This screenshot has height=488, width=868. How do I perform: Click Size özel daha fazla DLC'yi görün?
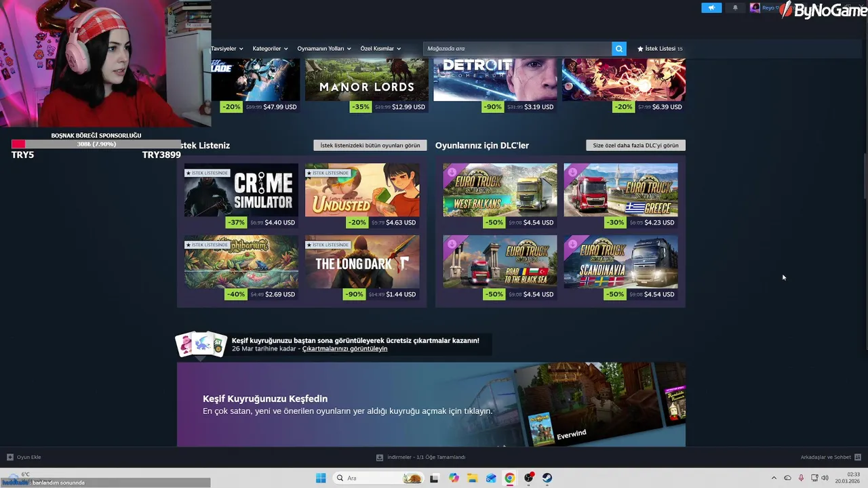coord(635,145)
